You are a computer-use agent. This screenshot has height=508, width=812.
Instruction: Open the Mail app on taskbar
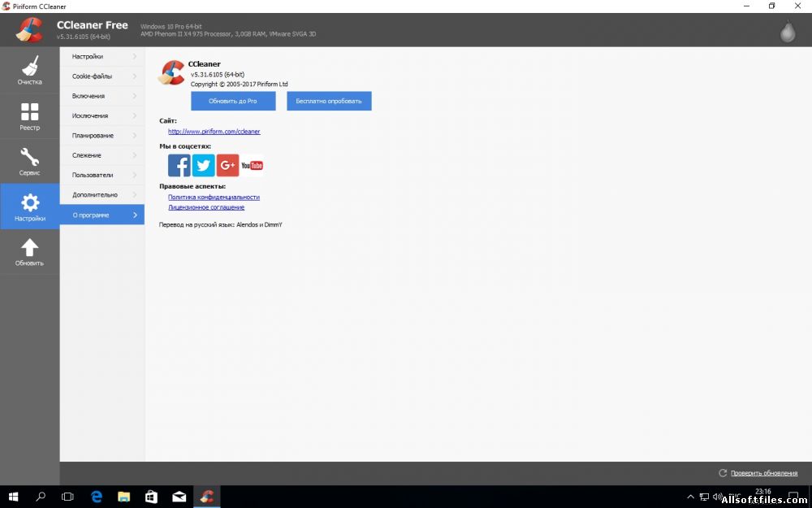pos(179,497)
